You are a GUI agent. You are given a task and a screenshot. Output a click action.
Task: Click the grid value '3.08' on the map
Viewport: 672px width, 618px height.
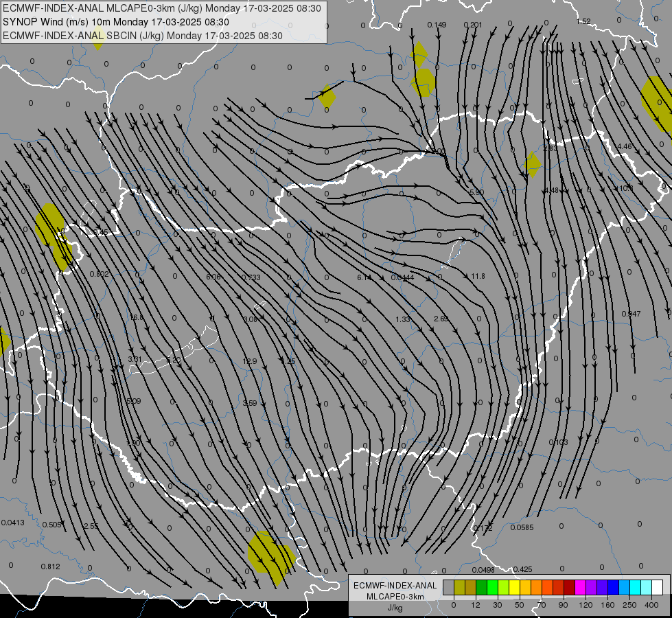click(251, 319)
